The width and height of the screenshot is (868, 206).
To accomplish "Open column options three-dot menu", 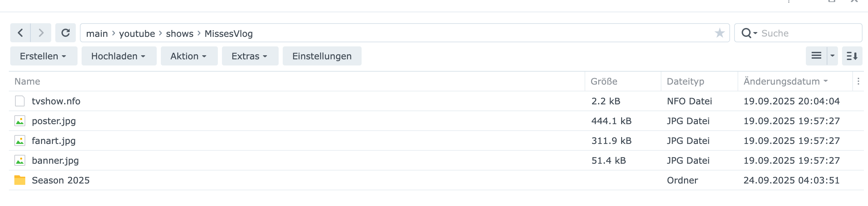I will click(858, 81).
